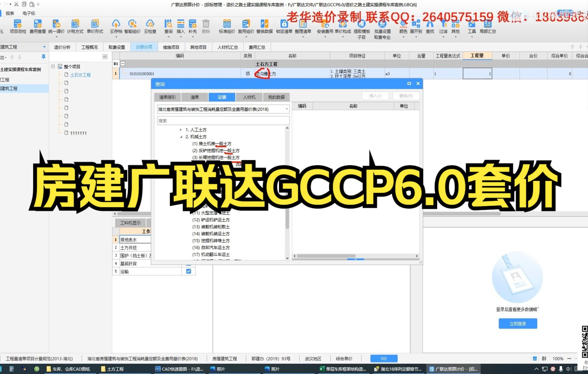Select (16) 自卸汽车运土方 tree item
Image resolution: width=588 pixels, height=374 pixels.
(211, 248)
